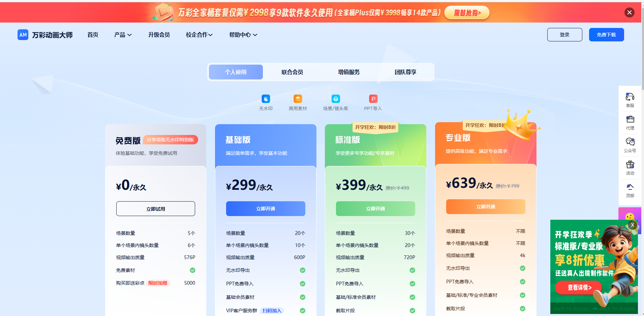This screenshot has width=644, height=316.
Task: Select the 无水印 feature icon
Action: click(x=266, y=99)
